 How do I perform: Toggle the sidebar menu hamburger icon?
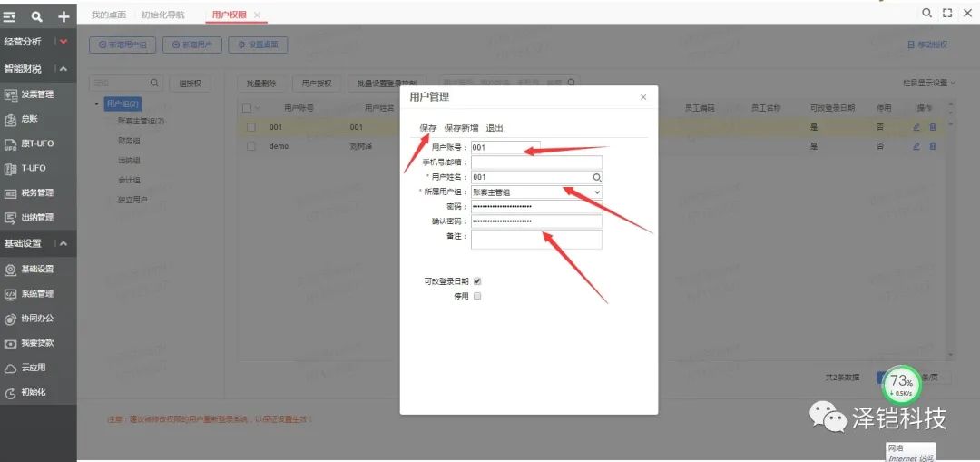click(x=9, y=17)
